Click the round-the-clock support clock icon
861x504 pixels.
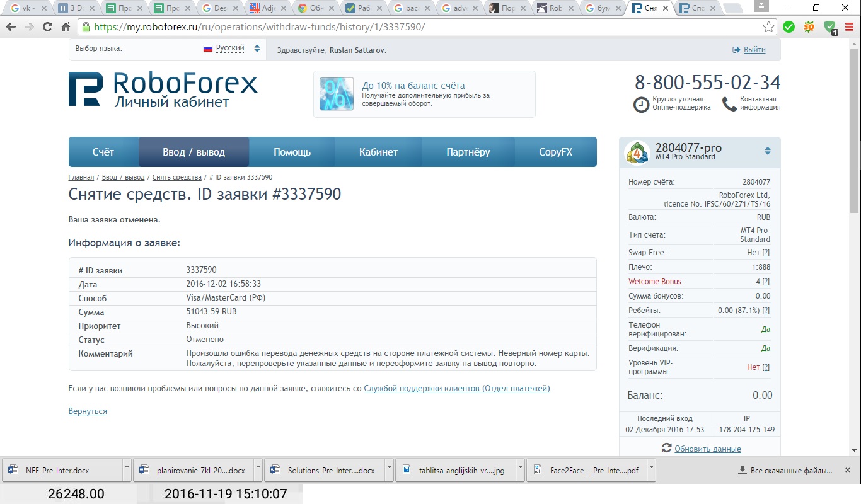coord(641,105)
